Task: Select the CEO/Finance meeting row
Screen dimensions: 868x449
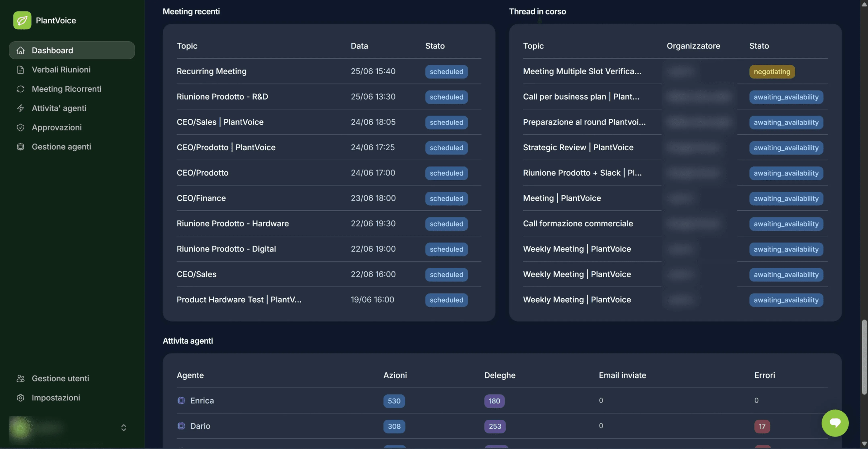Action: coord(329,198)
